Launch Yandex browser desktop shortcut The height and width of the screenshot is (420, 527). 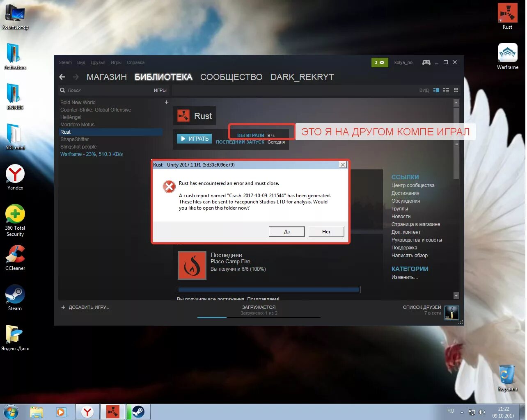pyautogui.click(x=15, y=177)
